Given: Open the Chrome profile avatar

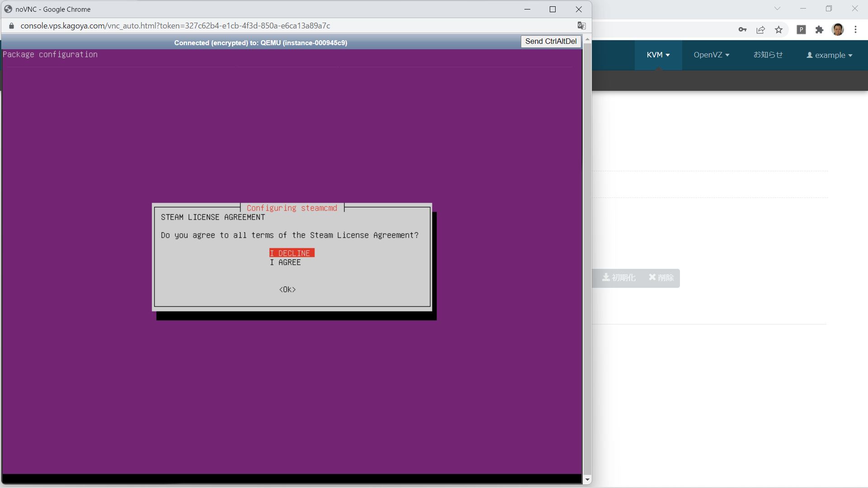Looking at the screenshot, I should (838, 30).
